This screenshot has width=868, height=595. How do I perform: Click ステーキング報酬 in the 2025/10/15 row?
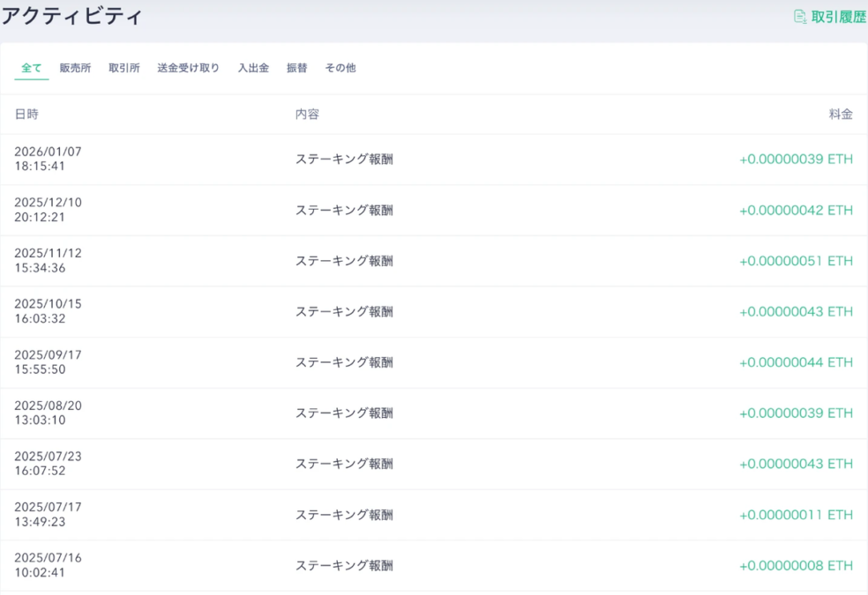click(x=344, y=312)
